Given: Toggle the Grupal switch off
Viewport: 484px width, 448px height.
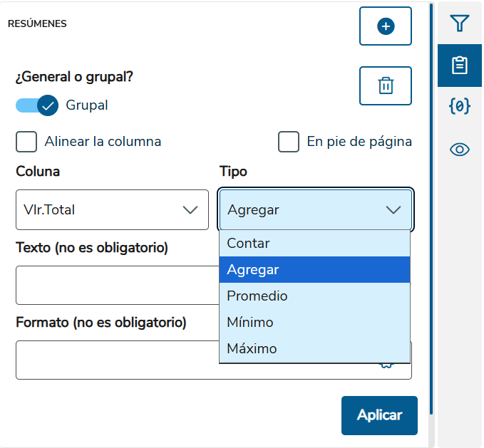Looking at the screenshot, I should click(x=37, y=105).
